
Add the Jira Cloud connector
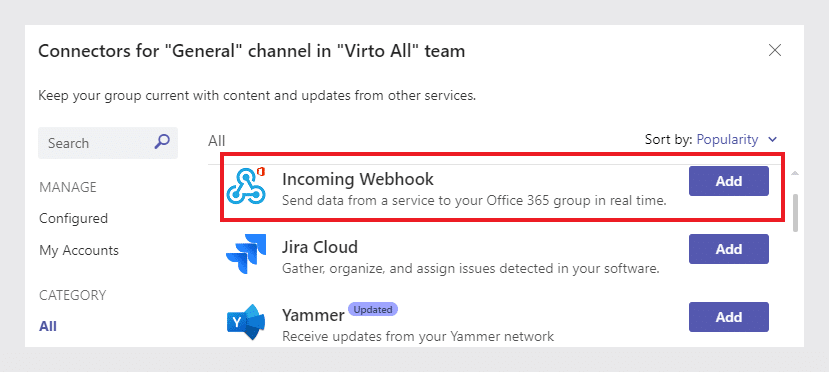(729, 249)
